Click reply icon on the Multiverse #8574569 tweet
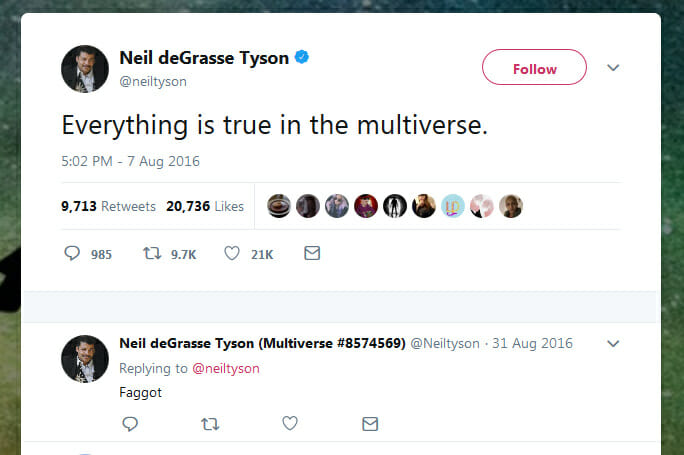Image resolution: width=684 pixels, height=455 pixels. coord(129,424)
